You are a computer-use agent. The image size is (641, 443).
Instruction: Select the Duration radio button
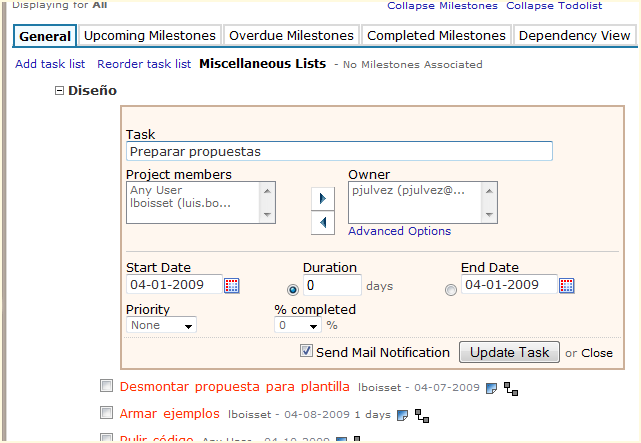tap(293, 290)
